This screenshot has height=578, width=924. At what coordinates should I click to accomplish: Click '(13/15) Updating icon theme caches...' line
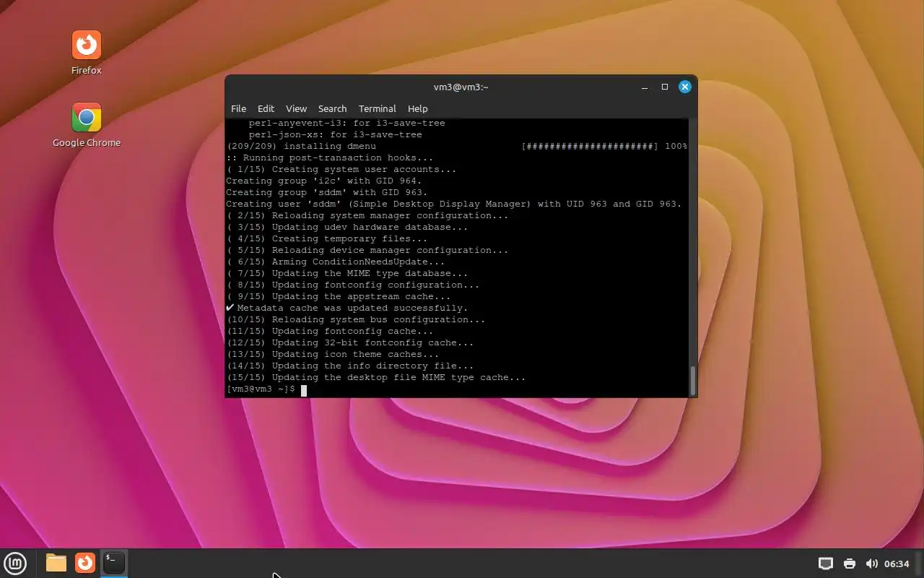[x=333, y=355]
